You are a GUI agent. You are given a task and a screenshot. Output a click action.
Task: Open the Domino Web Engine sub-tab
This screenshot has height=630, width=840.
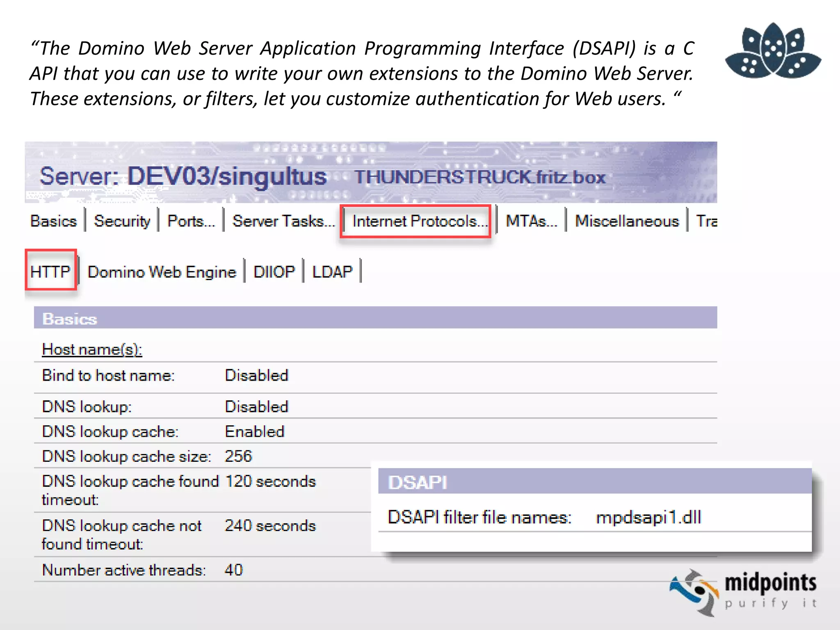click(162, 272)
